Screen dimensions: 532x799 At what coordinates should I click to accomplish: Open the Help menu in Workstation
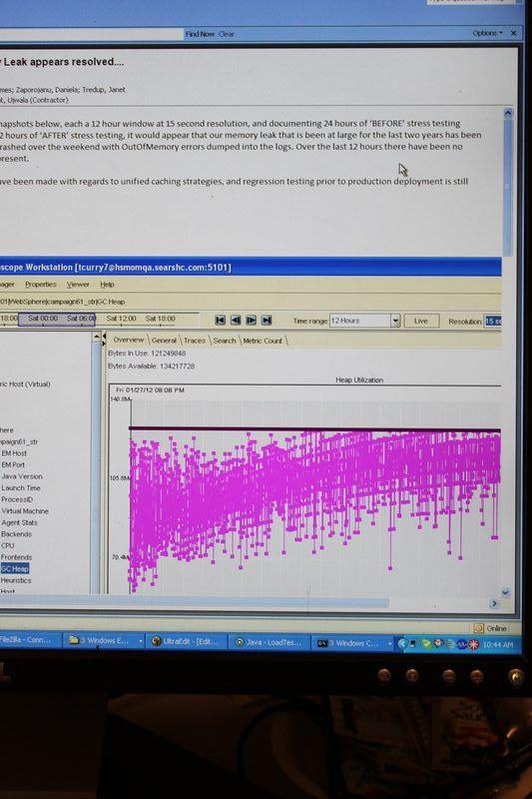click(x=107, y=285)
